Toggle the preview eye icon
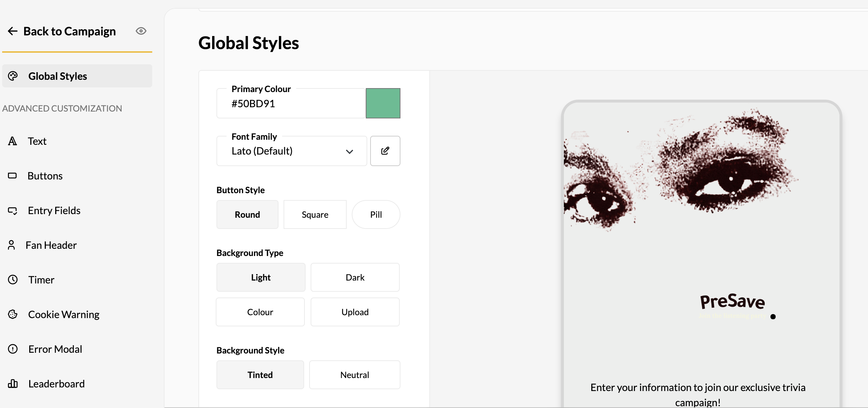 click(x=141, y=31)
